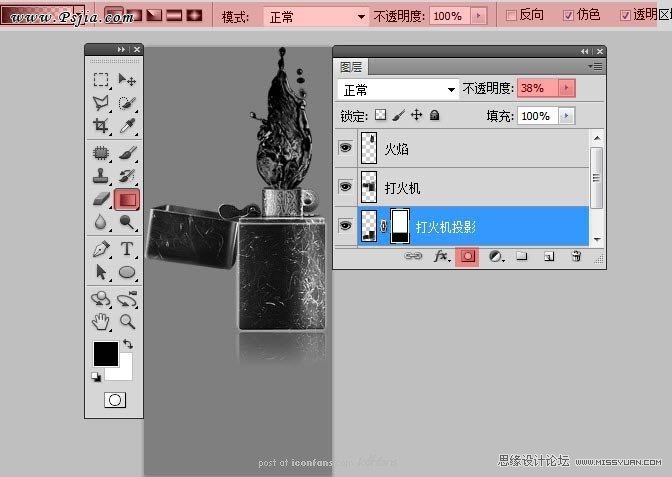Select the Path Selection tool
The image size is (672, 477).
[x=101, y=272]
